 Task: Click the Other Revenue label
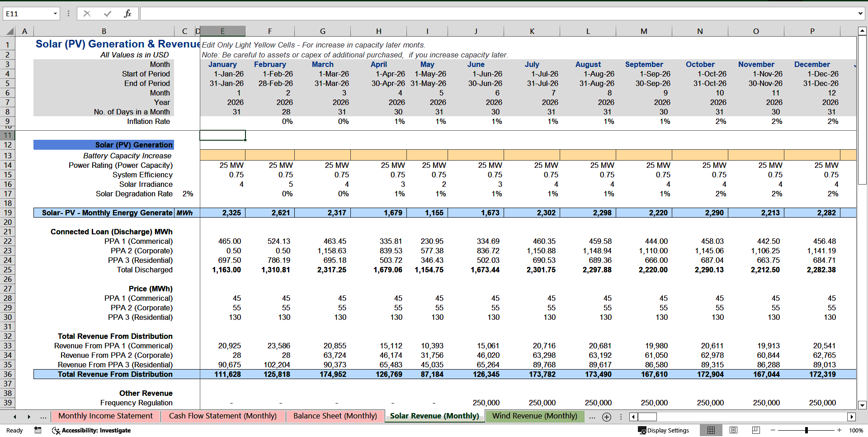point(146,393)
